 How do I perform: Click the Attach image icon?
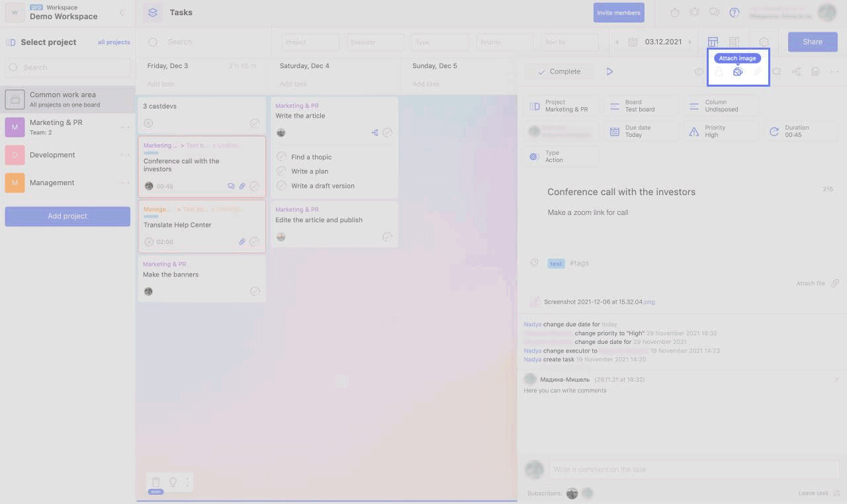pos(738,71)
